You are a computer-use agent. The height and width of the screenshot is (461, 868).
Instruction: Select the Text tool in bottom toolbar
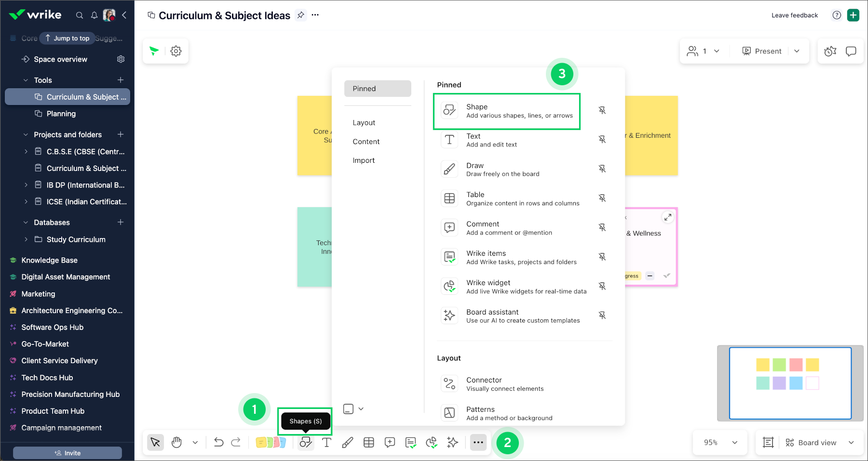point(326,442)
